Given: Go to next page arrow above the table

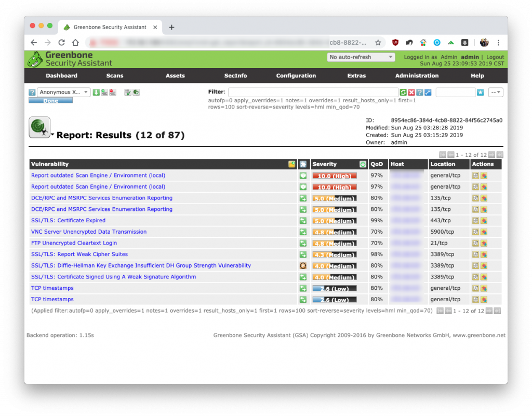Looking at the screenshot, I should click(x=491, y=155).
